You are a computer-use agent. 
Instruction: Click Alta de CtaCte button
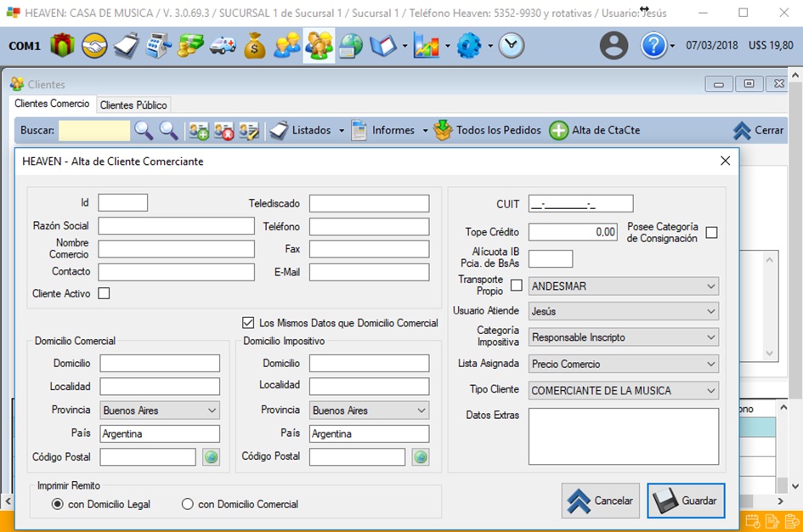[595, 130]
